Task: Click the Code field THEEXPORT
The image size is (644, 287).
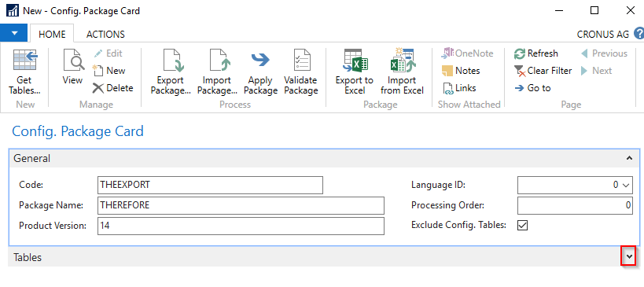Action: (210, 186)
